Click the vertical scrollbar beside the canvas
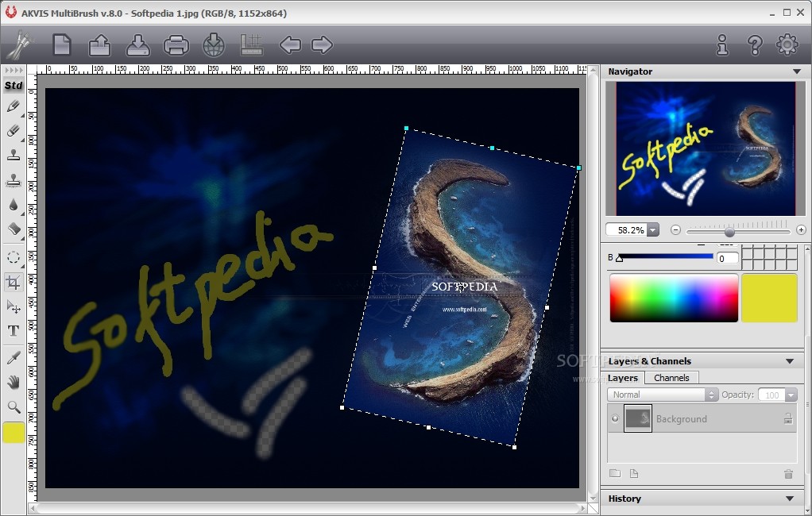 [594, 284]
